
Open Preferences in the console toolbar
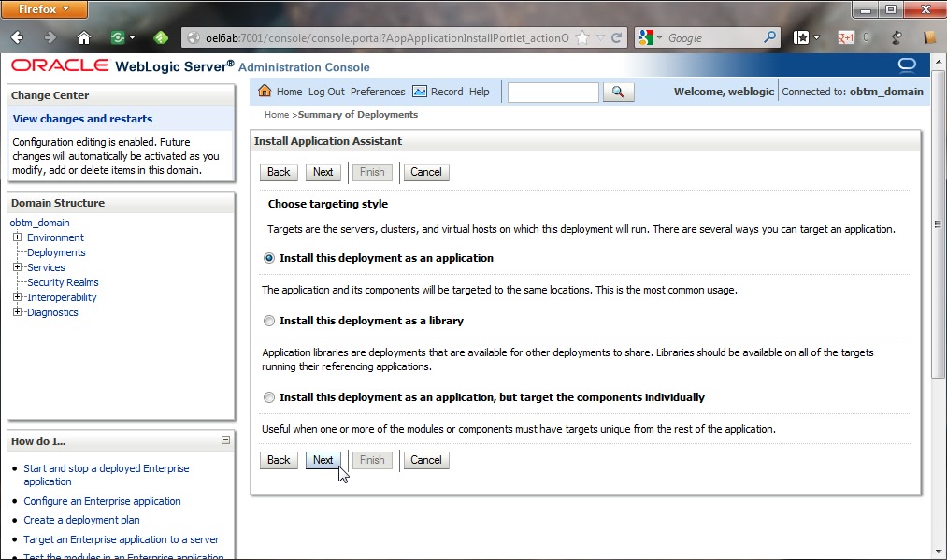[378, 92]
